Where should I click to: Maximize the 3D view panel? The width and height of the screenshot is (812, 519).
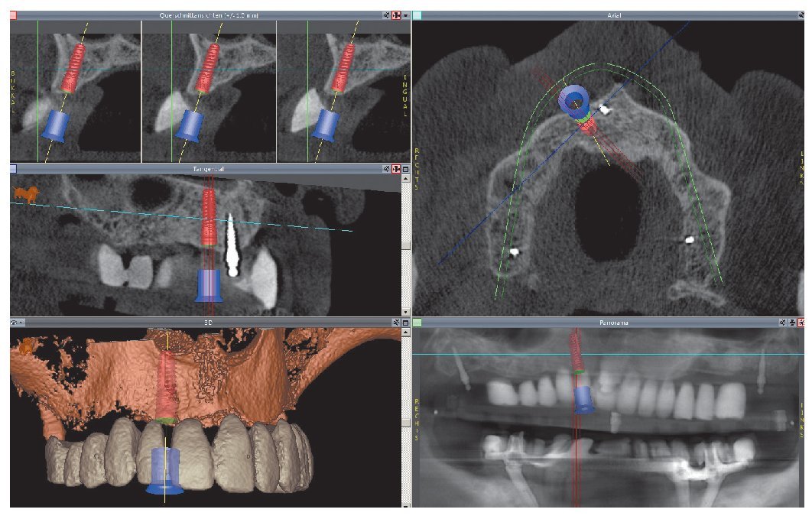point(406,323)
